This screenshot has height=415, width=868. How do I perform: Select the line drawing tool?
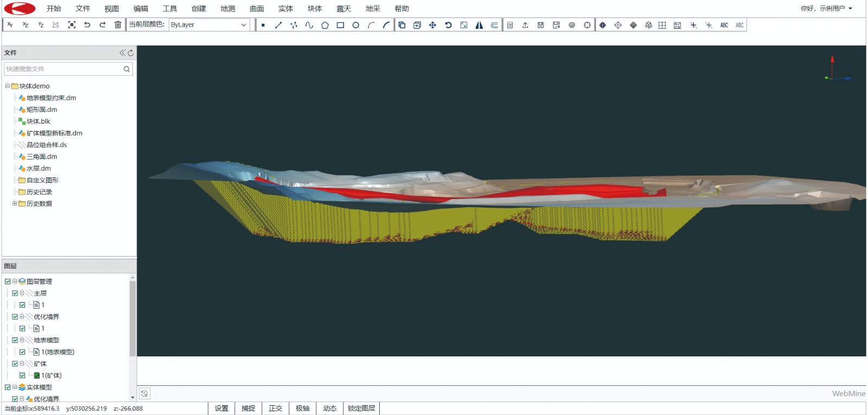[278, 25]
